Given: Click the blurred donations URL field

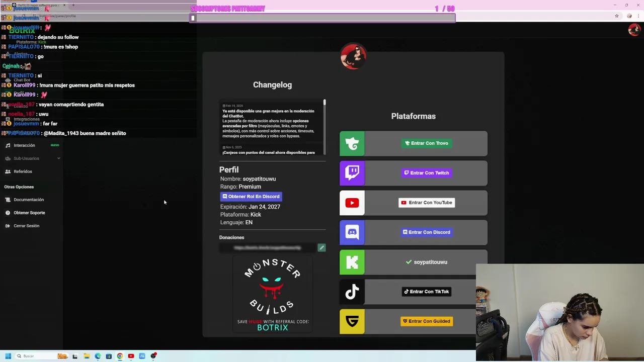Looking at the screenshot, I should [267, 247].
